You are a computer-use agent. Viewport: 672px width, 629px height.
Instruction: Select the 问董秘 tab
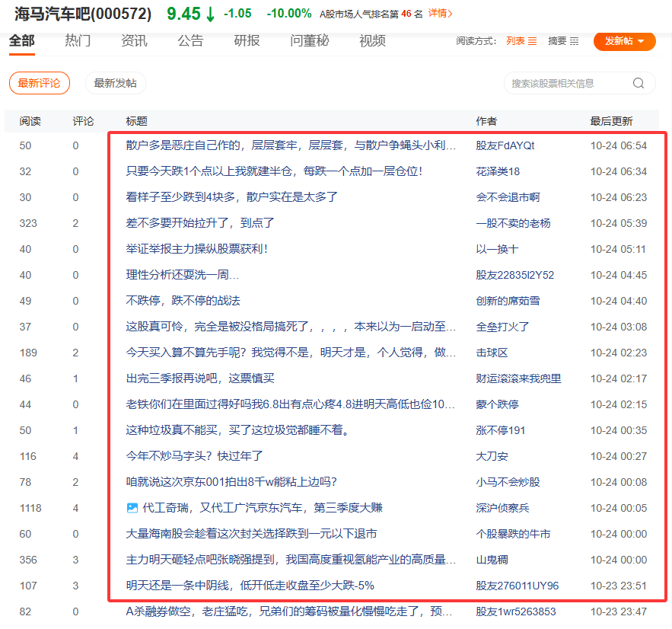pyautogui.click(x=310, y=41)
